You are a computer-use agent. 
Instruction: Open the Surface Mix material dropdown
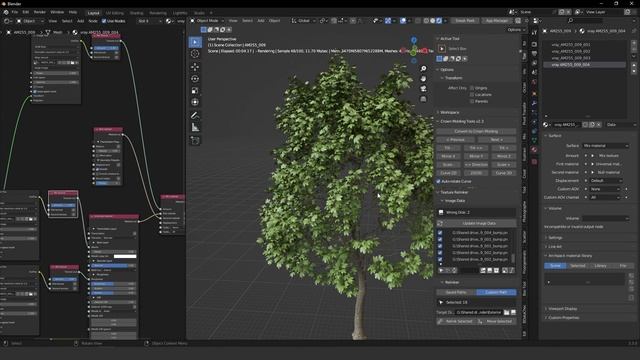(x=605, y=146)
